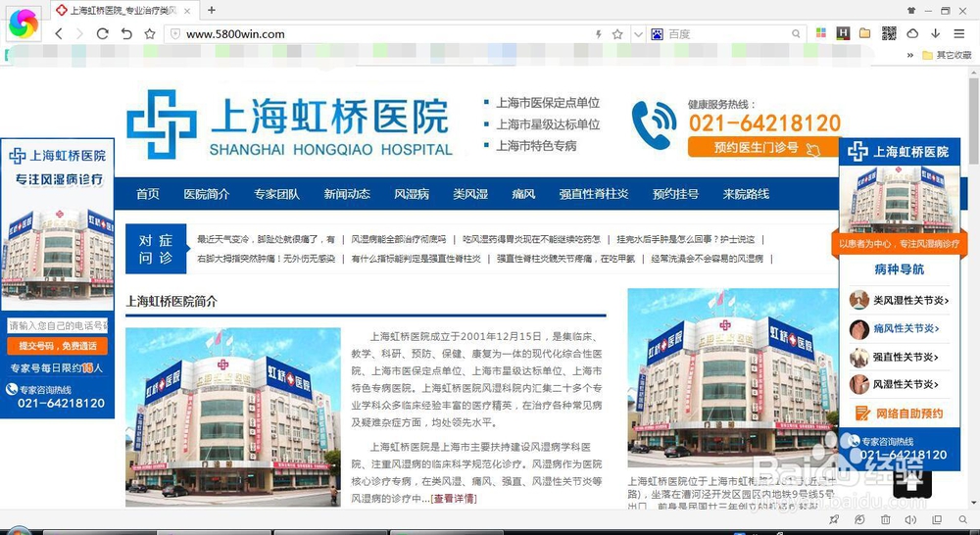This screenshot has width=980, height=535.
Task: Click the 查看详情 link
Action: [454, 498]
